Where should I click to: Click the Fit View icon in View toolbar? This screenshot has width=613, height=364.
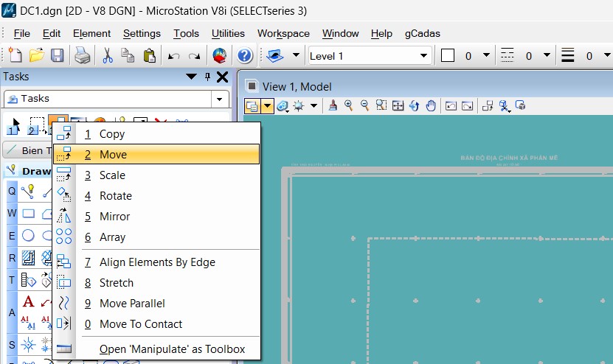tap(398, 106)
